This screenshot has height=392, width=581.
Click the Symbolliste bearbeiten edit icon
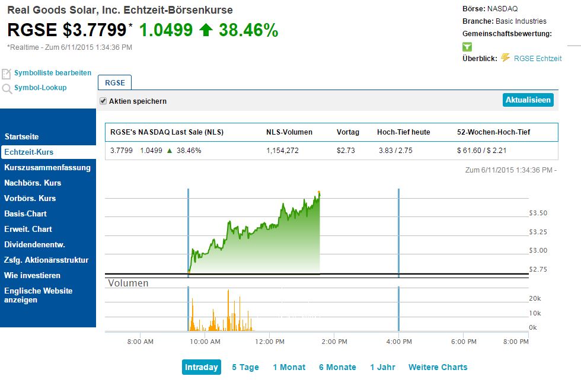coord(7,74)
